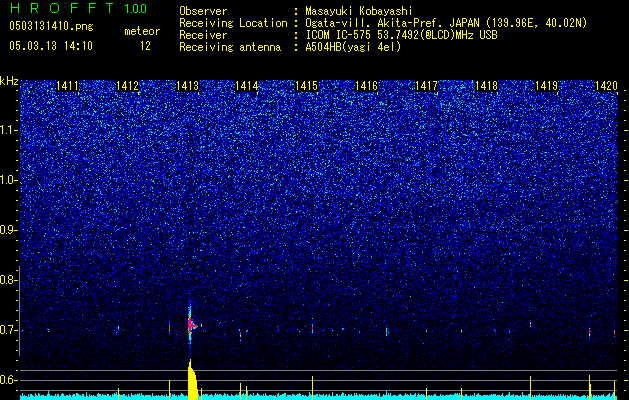The width and height of the screenshot is (629, 400).
Task: Click the 0.8 kHz axis label
Action: point(9,280)
